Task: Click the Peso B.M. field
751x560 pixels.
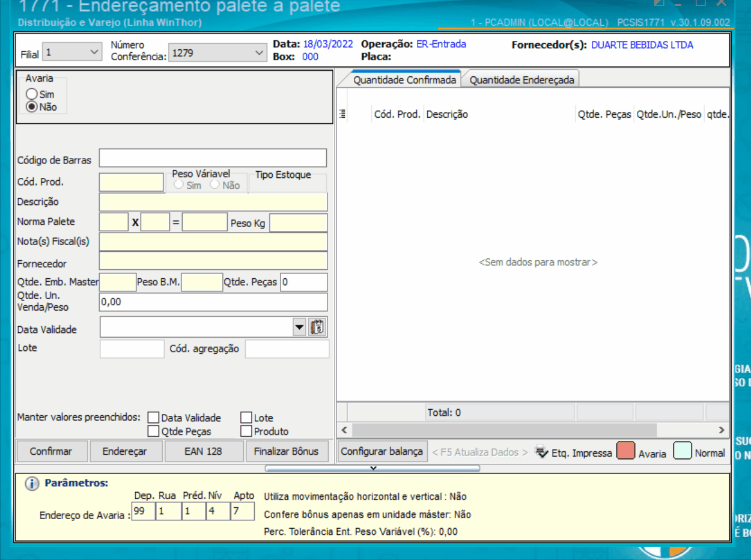Action: click(x=202, y=282)
